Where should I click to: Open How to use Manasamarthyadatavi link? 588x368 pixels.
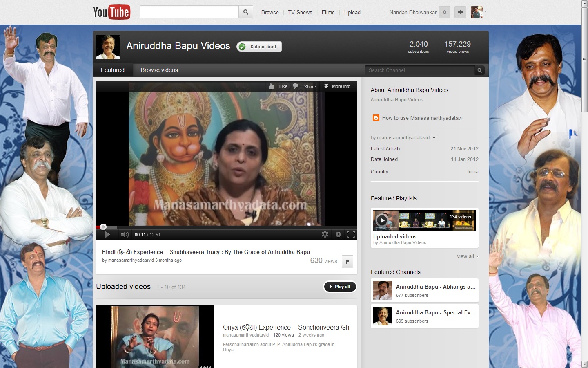click(422, 118)
